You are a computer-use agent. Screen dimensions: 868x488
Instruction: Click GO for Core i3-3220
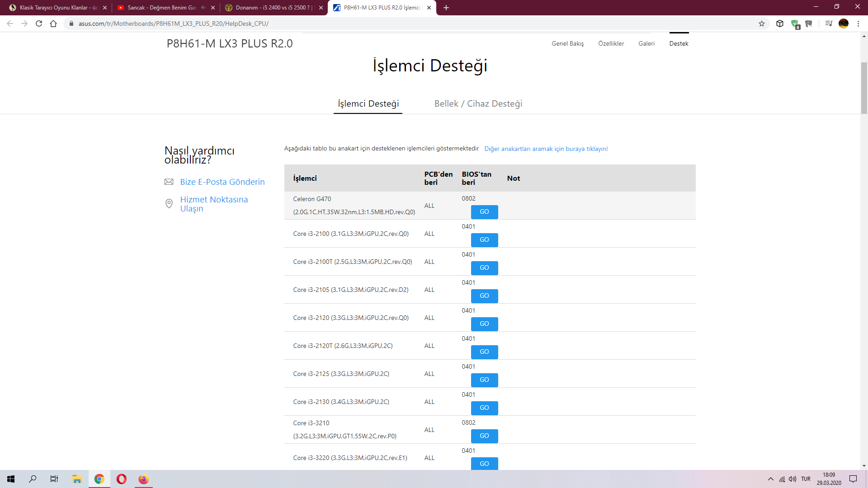pyautogui.click(x=484, y=464)
